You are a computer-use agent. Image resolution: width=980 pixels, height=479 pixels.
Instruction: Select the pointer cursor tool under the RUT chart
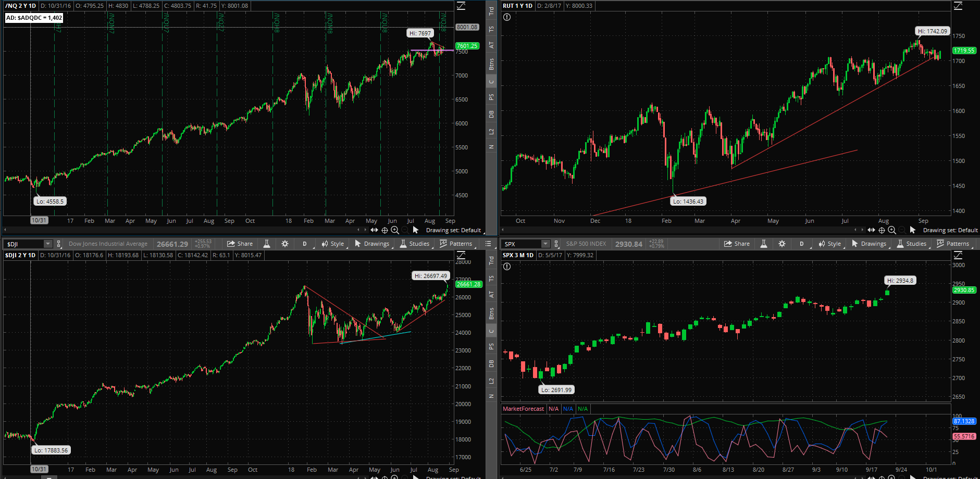[912, 230]
